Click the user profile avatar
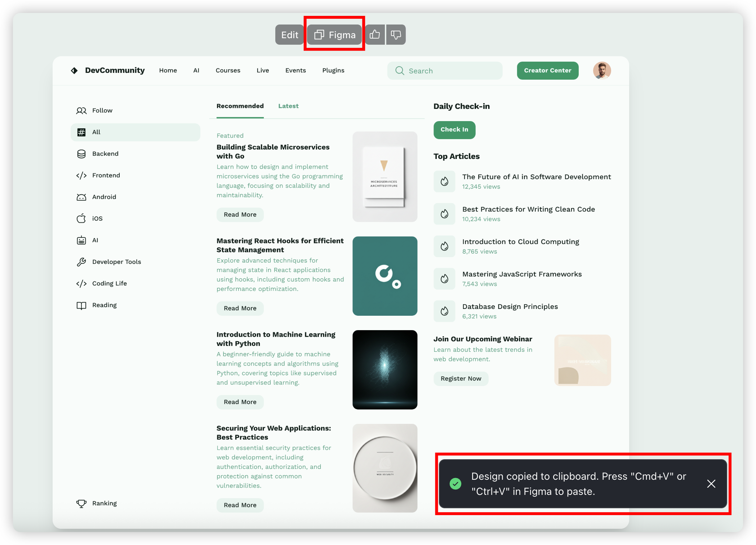756x545 pixels. pos(602,70)
